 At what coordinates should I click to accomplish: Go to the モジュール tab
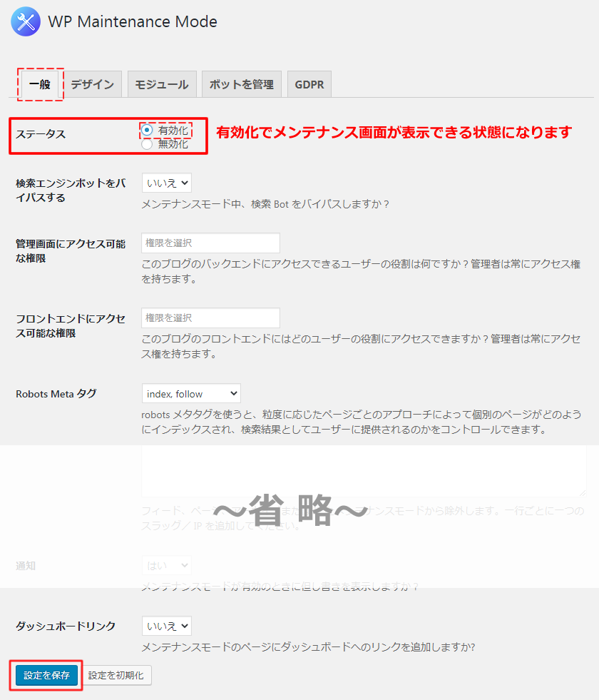click(162, 84)
